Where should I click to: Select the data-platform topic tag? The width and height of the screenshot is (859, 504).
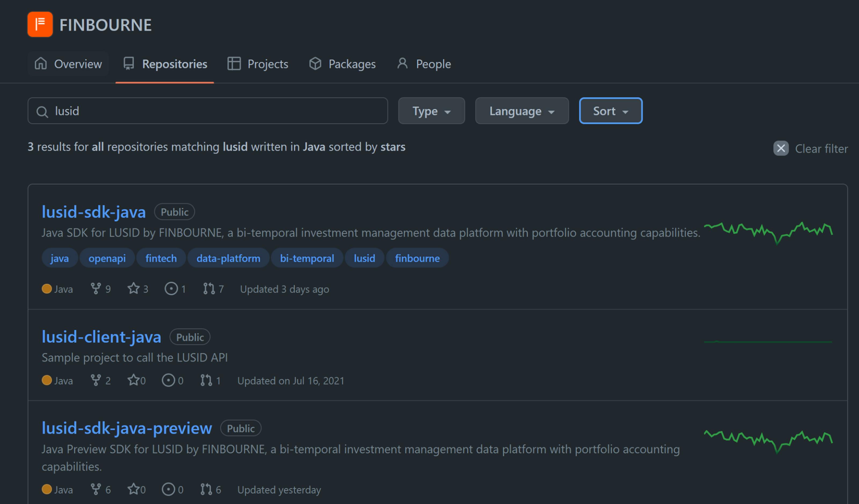pos(228,258)
